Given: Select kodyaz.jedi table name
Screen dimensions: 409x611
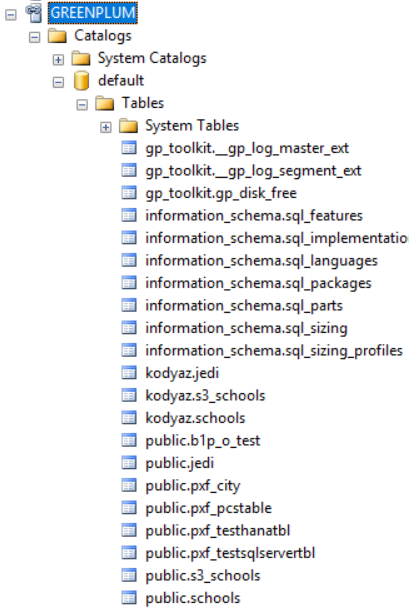Looking at the screenshot, I should [x=182, y=373].
